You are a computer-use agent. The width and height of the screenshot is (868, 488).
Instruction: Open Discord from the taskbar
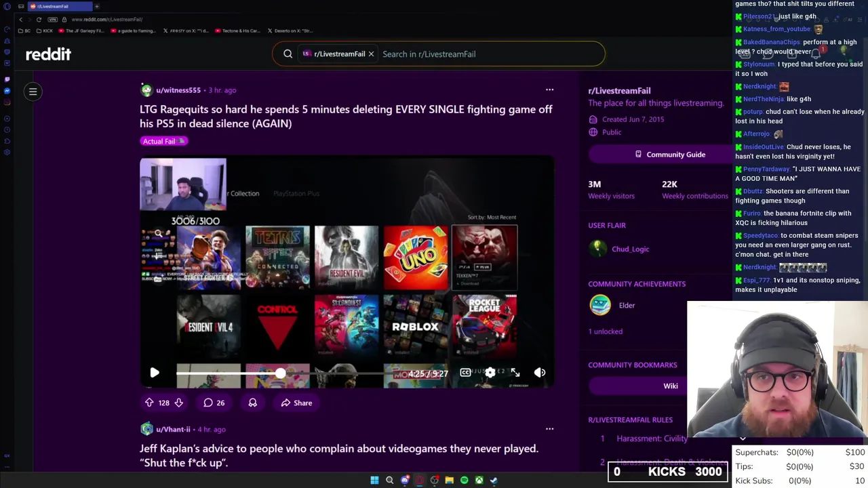405,480
